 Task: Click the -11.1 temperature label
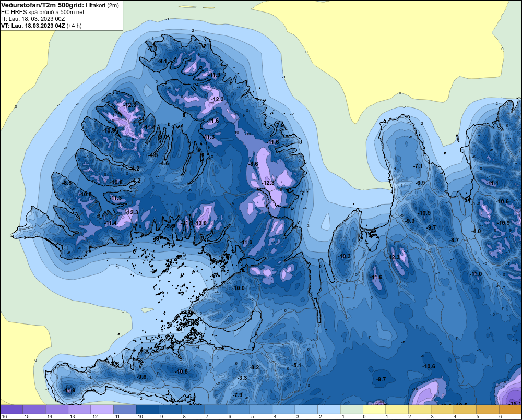(492, 183)
